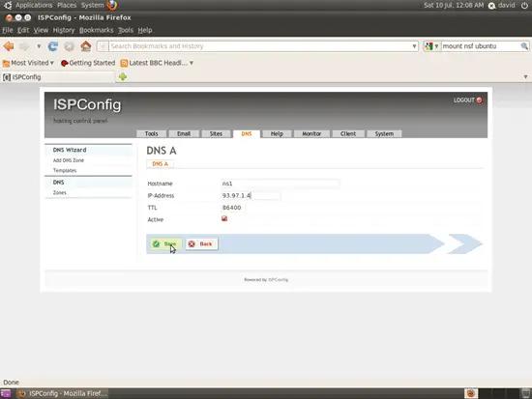Image resolution: width=532 pixels, height=399 pixels.
Task: Open the search engine selector dropdown arrow
Action: coord(436,46)
